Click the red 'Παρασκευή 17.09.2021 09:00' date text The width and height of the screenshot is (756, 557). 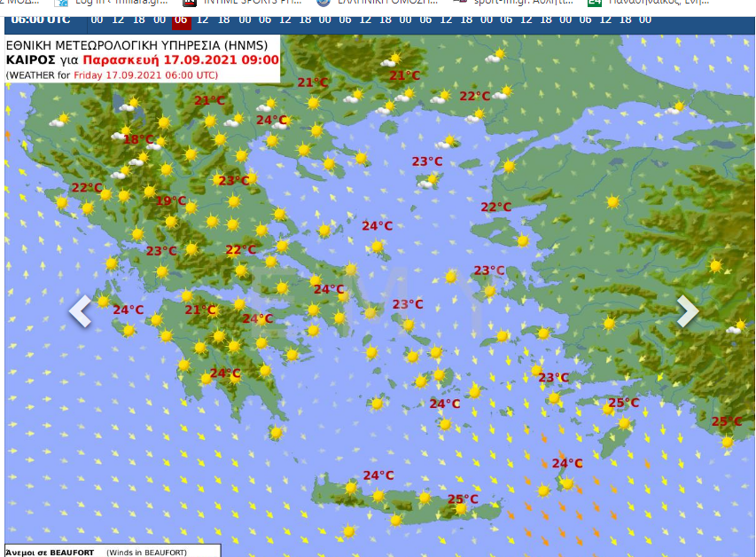click(181, 59)
